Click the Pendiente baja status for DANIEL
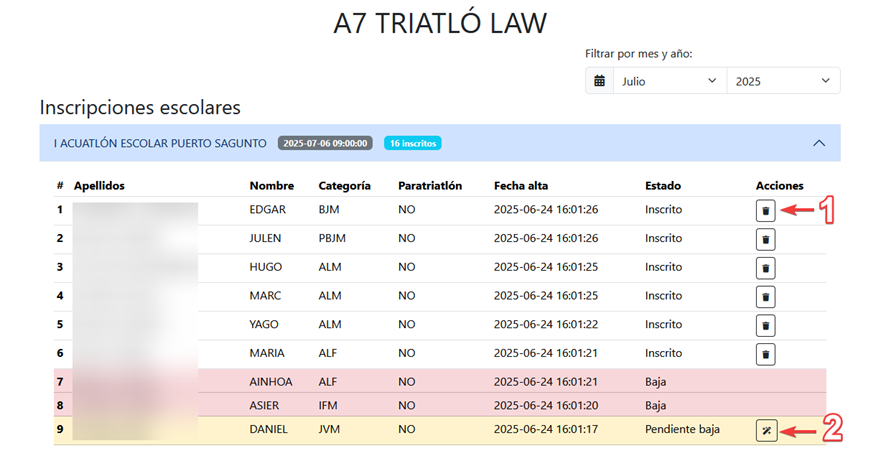Screen dimensions: 886x461 click(682, 430)
